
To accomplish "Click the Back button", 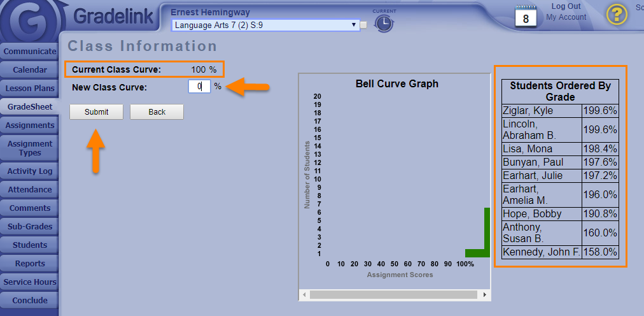I will (157, 112).
